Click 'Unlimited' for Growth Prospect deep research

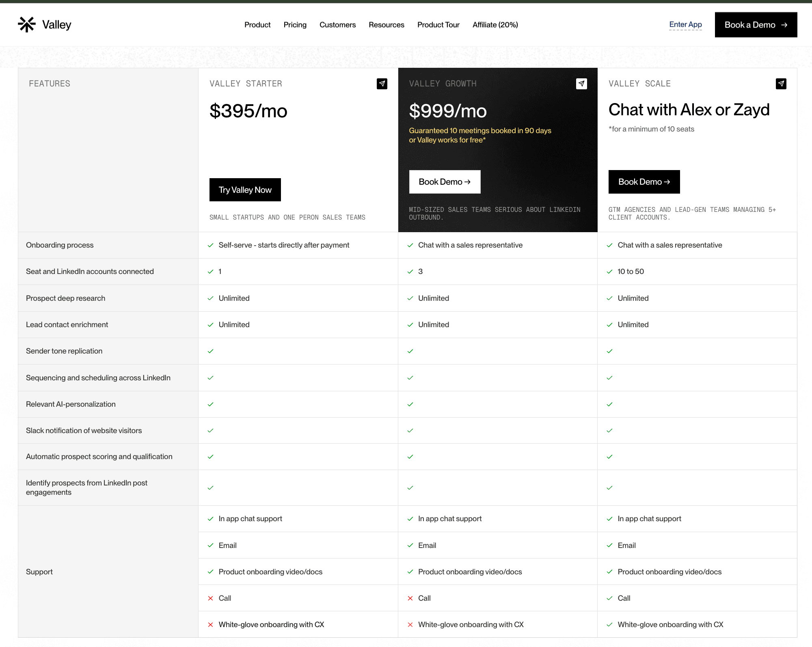pos(434,298)
